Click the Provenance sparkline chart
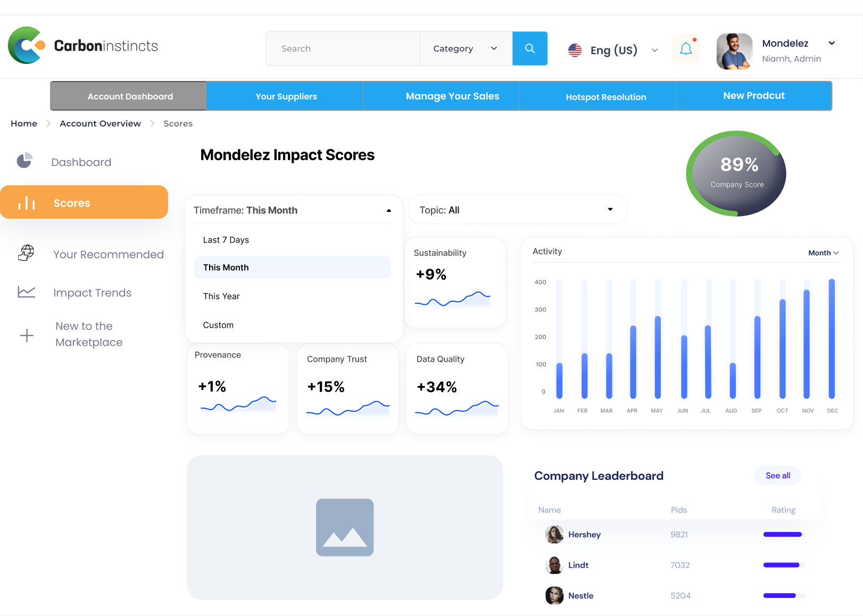The image size is (863, 616). (238, 404)
